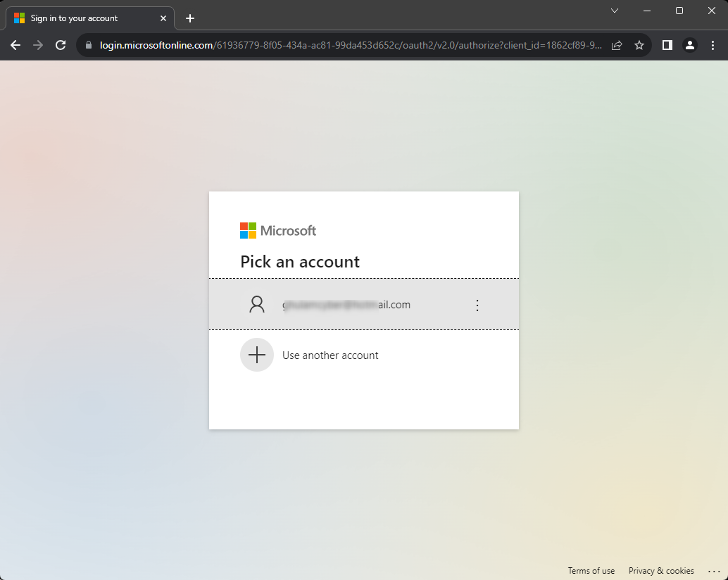This screenshot has height=580, width=728.
Task: Select 'Use another account'
Action: 330,355
